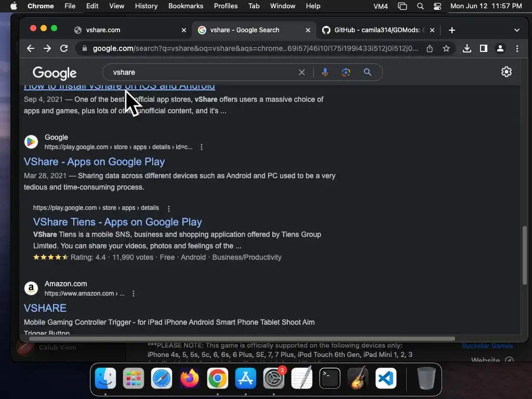532x399 pixels.
Task: Reload the Google search page
Action: pyautogui.click(x=64, y=48)
